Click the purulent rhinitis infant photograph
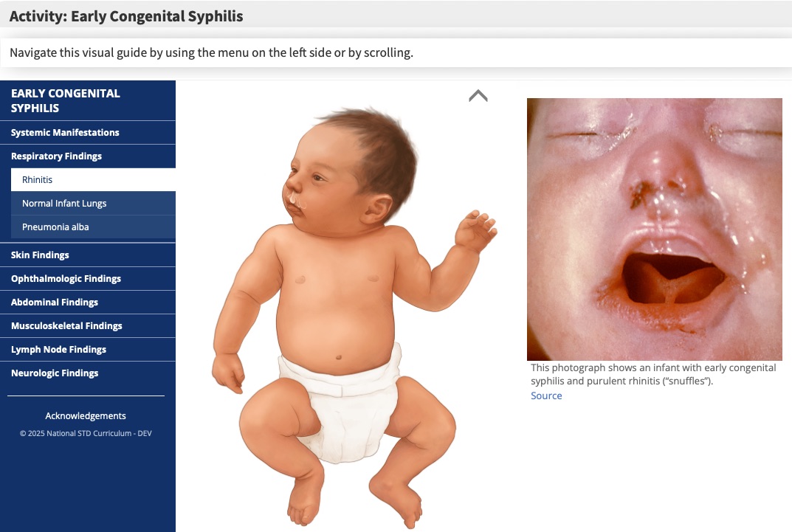The width and height of the screenshot is (792, 532). (x=654, y=229)
